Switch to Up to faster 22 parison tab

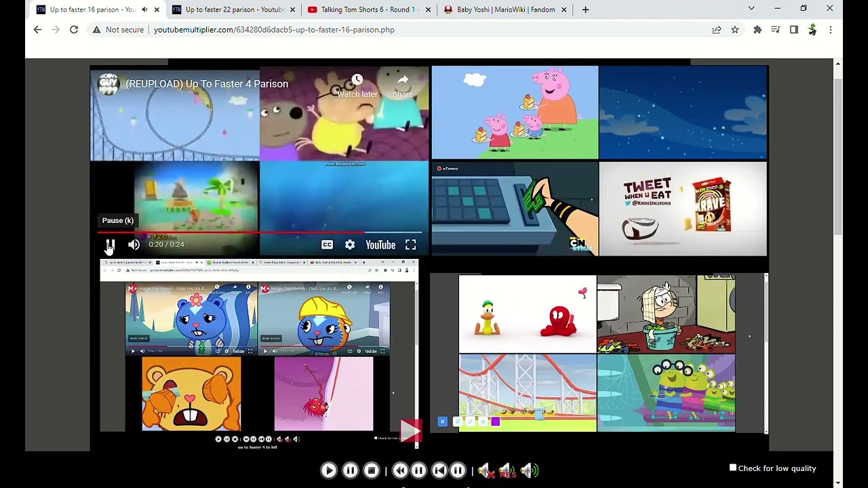pyautogui.click(x=234, y=9)
